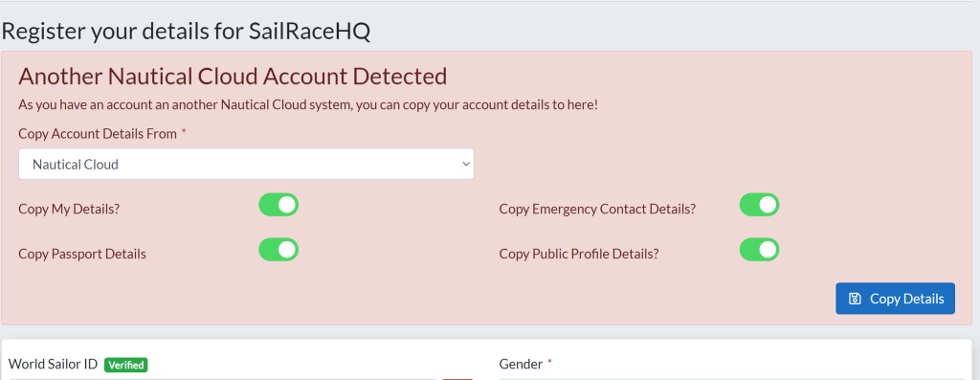The image size is (980, 380).
Task: Click the Gender field label
Action: [521, 365]
